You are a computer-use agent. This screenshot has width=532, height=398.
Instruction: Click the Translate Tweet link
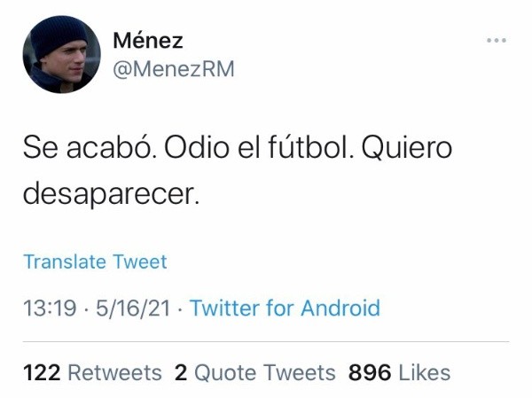(95, 262)
